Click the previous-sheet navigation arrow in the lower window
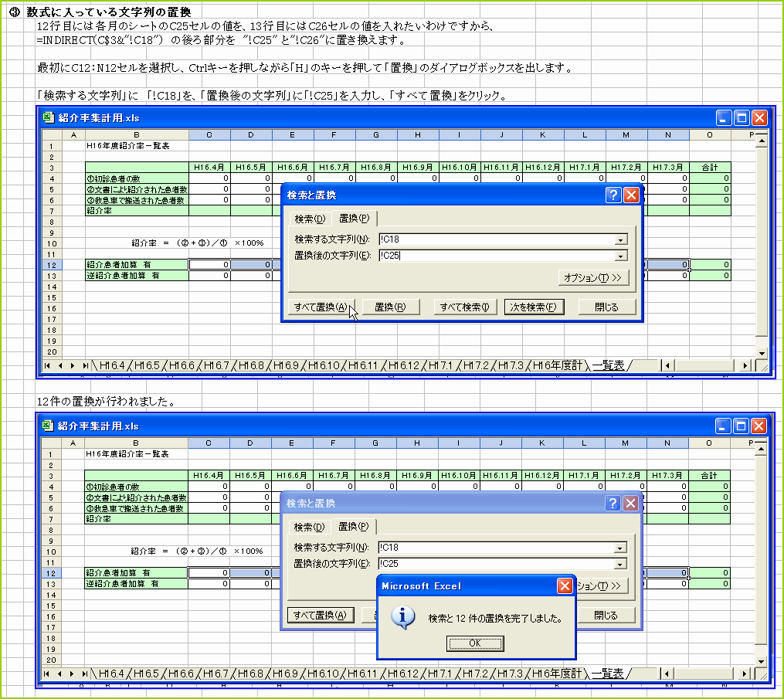784x699 pixels. 58,674
